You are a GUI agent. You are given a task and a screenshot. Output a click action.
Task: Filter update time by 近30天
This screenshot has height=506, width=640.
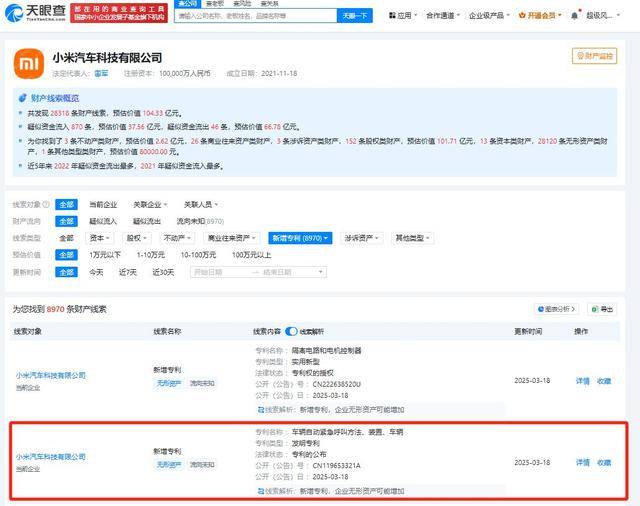click(163, 272)
